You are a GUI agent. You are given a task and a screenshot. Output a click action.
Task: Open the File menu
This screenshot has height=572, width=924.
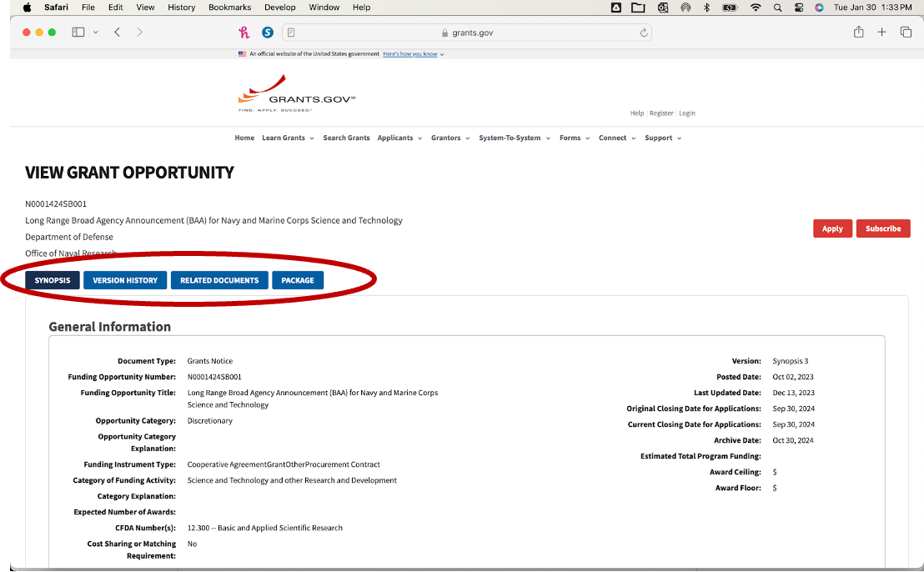click(x=88, y=8)
